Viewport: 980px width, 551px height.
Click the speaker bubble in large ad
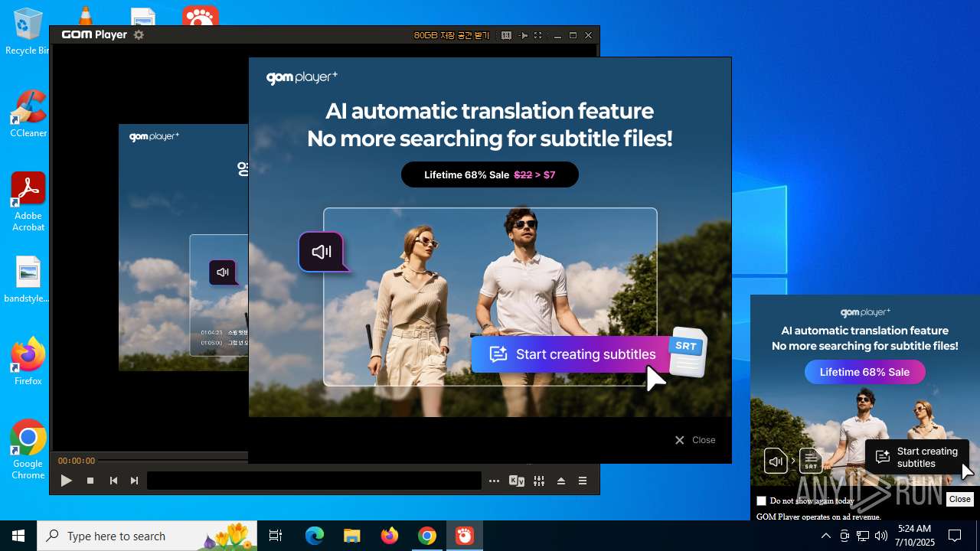[x=322, y=252]
